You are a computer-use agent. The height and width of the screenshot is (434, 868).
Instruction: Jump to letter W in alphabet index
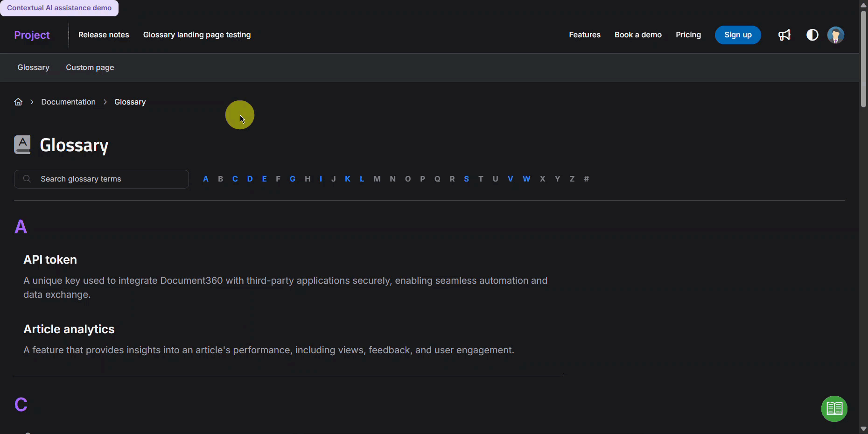pyautogui.click(x=526, y=179)
